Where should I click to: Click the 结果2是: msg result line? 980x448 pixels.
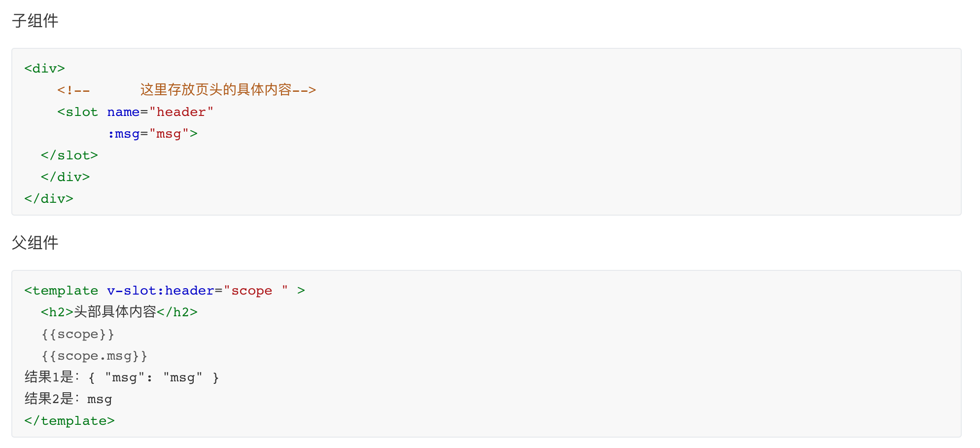[x=68, y=399]
